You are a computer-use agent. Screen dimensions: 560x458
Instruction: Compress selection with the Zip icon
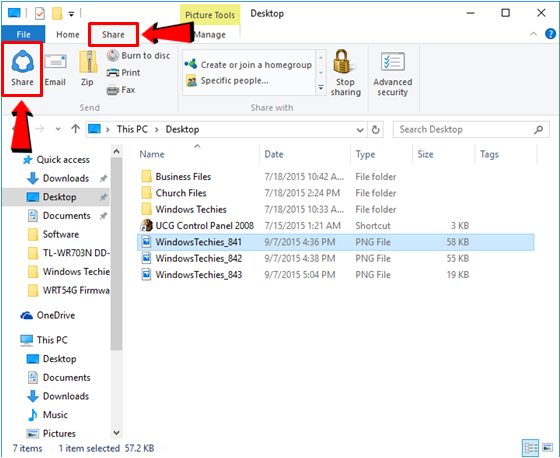tap(88, 62)
